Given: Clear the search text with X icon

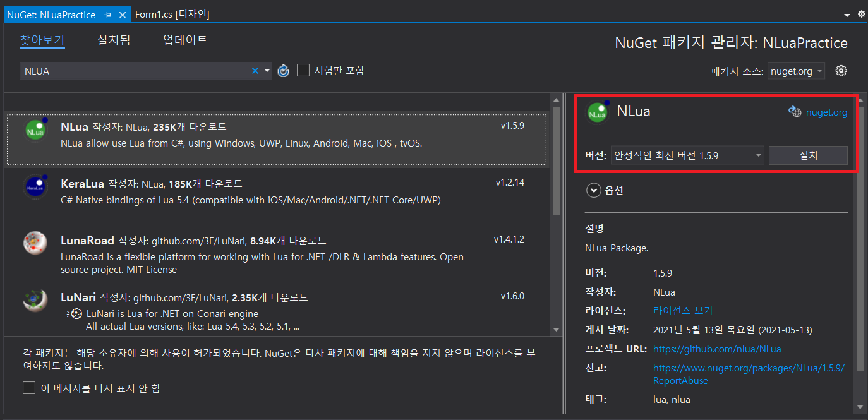Looking at the screenshot, I should point(255,71).
